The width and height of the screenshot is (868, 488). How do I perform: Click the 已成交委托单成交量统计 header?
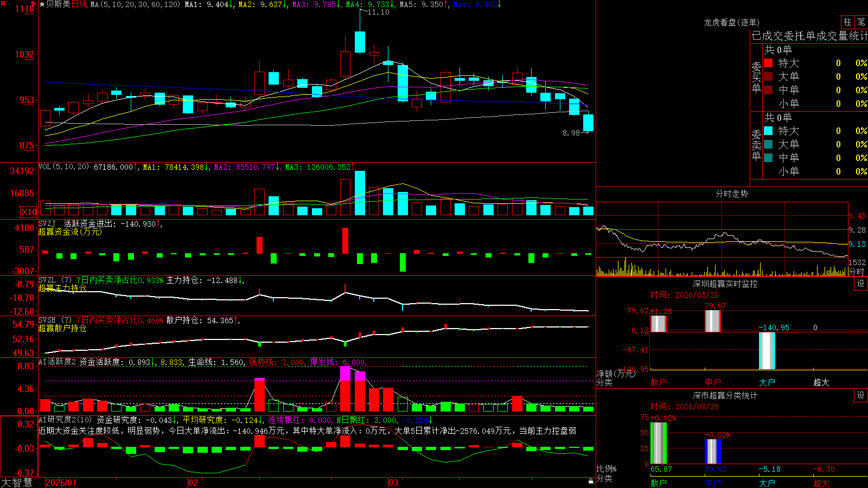tap(809, 36)
